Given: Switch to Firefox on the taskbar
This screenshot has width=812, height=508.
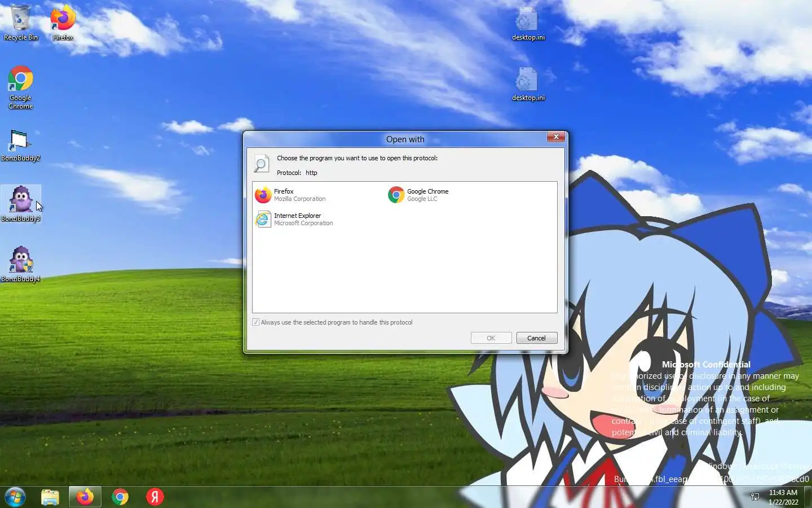Looking at the screenshot, I should click(85, 497).
